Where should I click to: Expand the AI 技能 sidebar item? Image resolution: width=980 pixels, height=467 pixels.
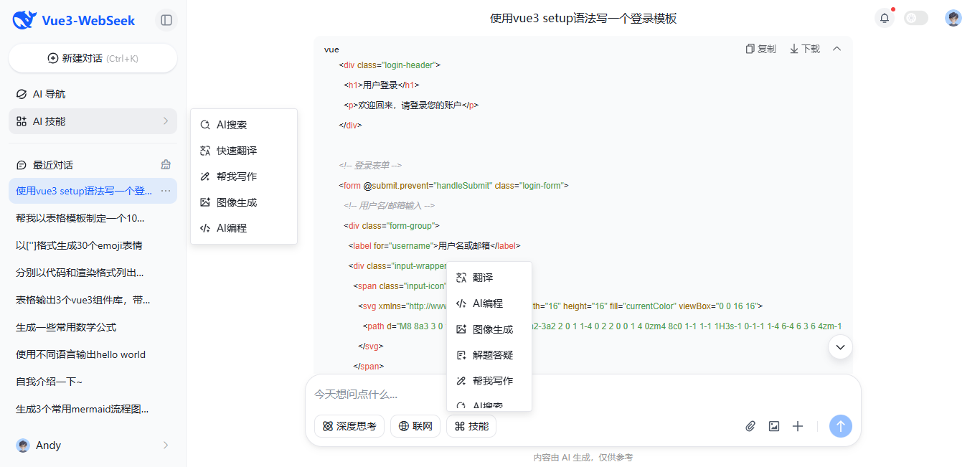pyautogui.click(x=92, y=121)
